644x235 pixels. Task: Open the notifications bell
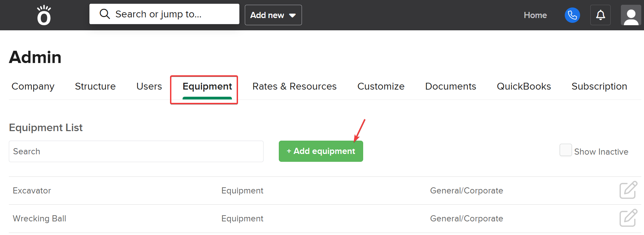click(600, 15)
